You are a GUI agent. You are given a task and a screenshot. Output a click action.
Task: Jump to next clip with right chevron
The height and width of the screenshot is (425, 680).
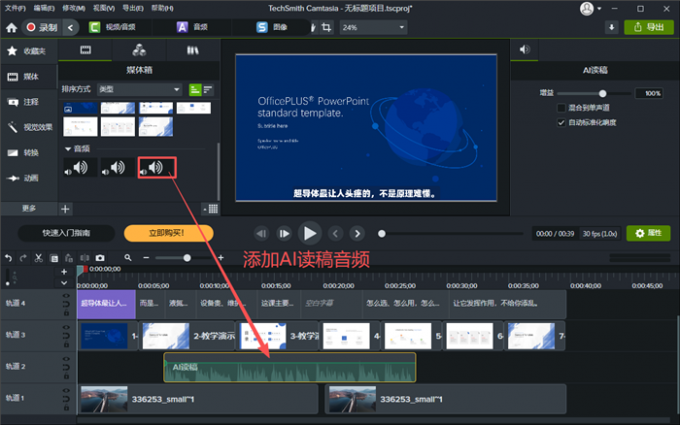[357, 234]
